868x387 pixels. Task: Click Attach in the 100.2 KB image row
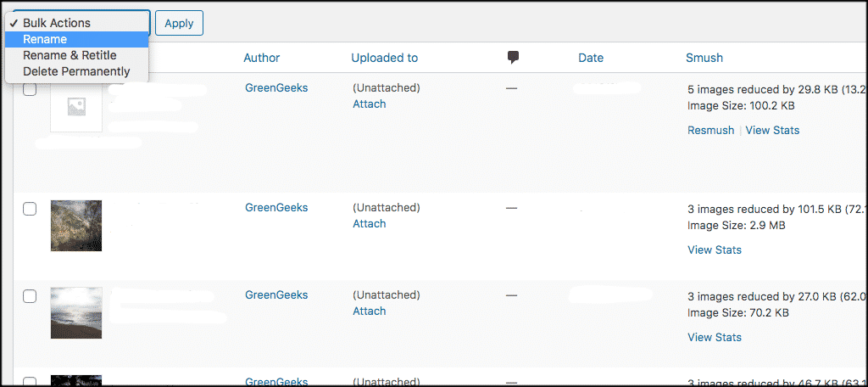click(x=370, y=104)
